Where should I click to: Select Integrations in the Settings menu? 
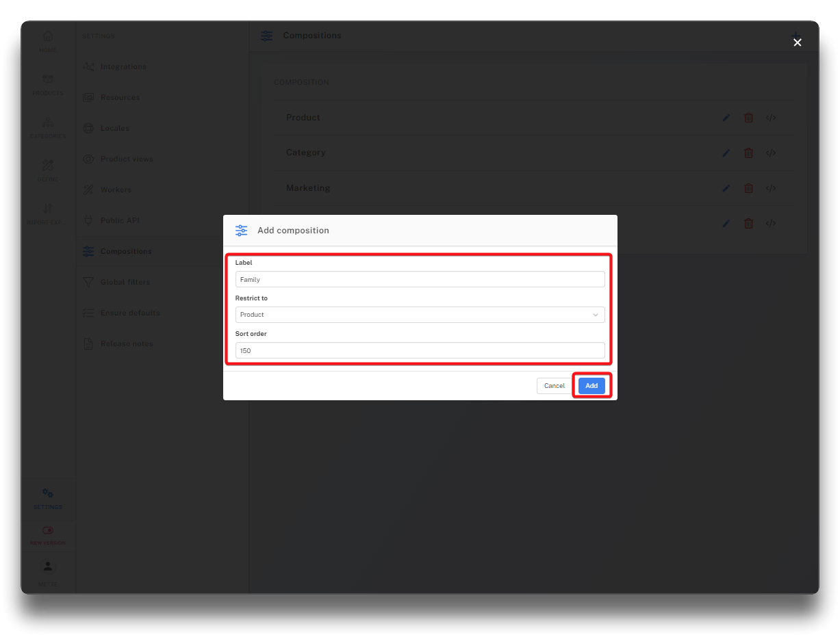point(123,66)
